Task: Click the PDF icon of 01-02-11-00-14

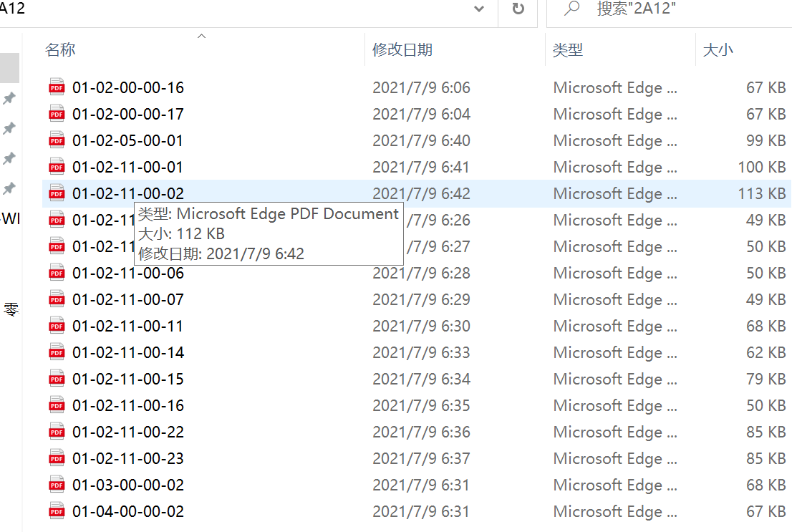Action: 57,352
